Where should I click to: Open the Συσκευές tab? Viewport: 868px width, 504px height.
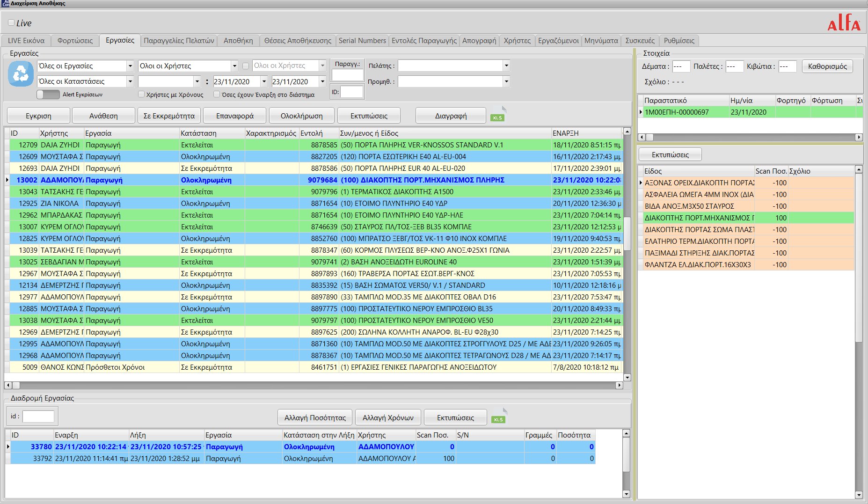[x=640, y=41]
